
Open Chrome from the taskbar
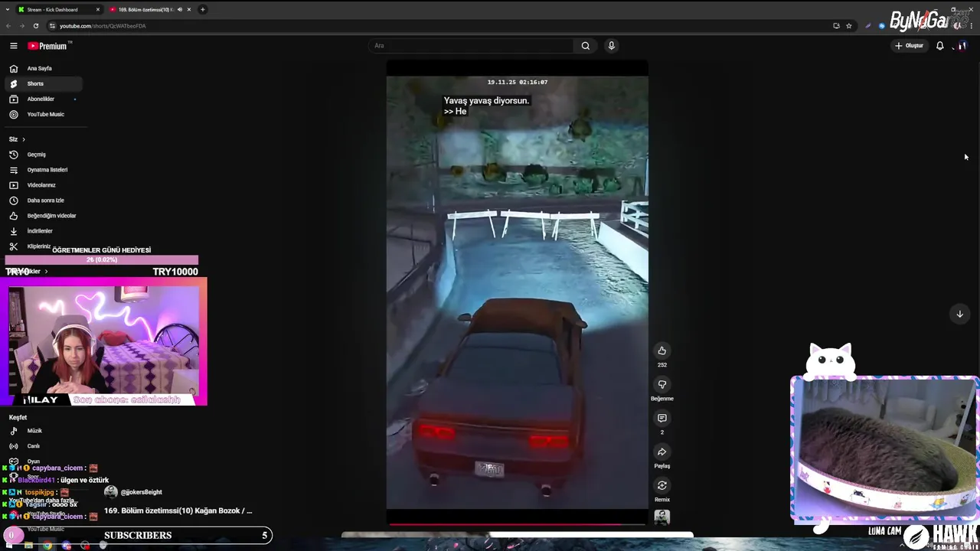[47, 545]
